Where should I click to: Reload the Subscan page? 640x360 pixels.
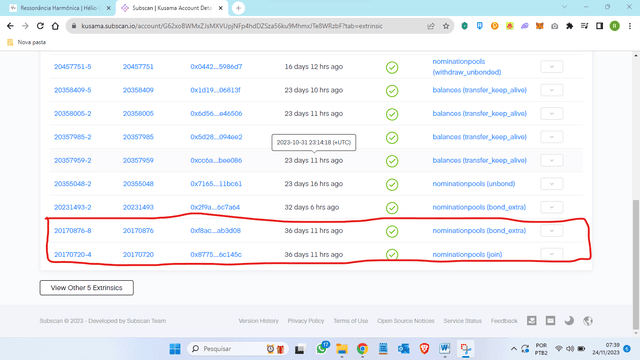(40, 26)
